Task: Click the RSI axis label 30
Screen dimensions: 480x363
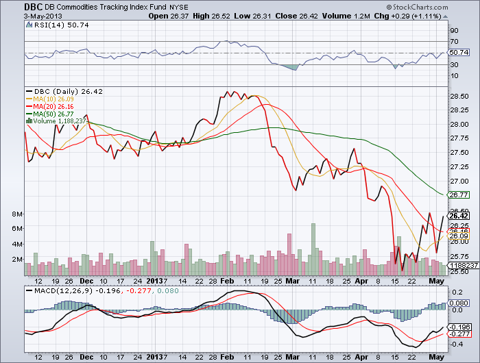Action: coord(454,64)
